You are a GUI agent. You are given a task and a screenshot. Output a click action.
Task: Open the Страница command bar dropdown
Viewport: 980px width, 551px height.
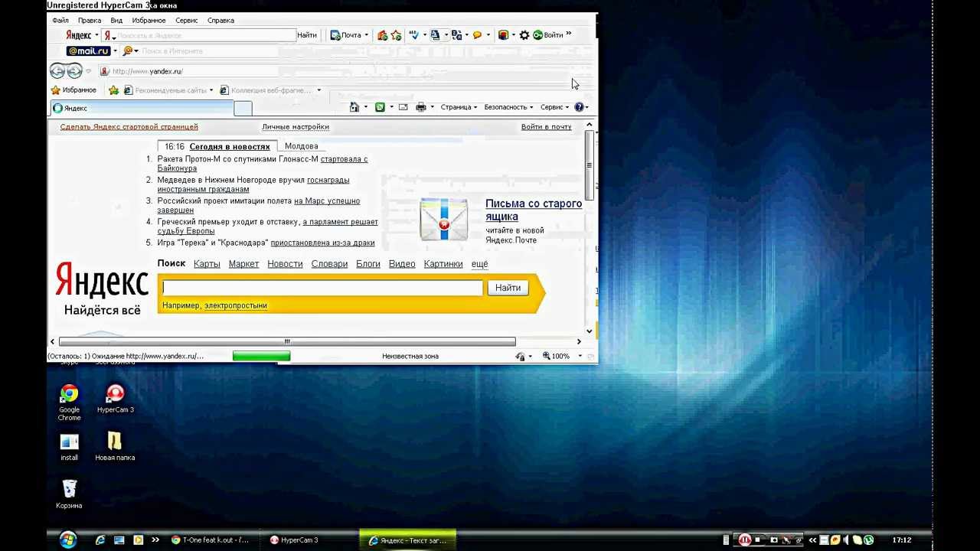459,107
